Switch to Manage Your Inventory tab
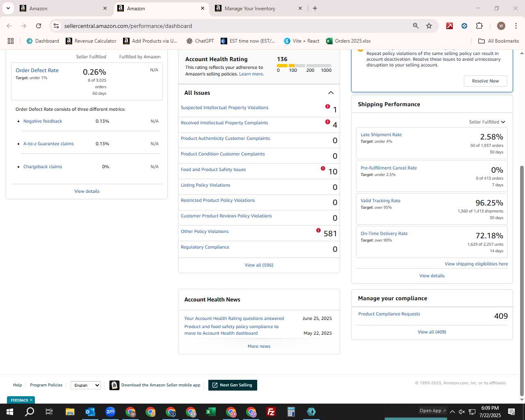Viewport: 525px width, 420px height. [x=258, y=8]
